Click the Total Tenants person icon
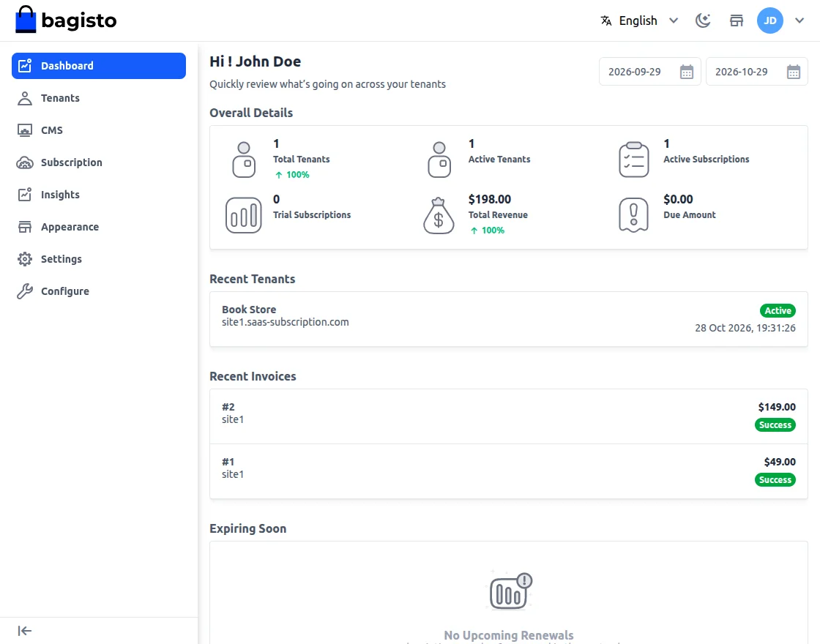The height and width of the screenshot is (644, 820). (x=244, y=160)
